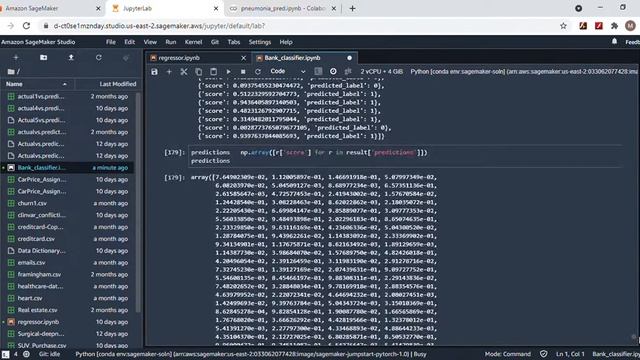This screenshot has width=640, height=360.
Task: Upload files with the up arrow icon
Action: point(71,58)
